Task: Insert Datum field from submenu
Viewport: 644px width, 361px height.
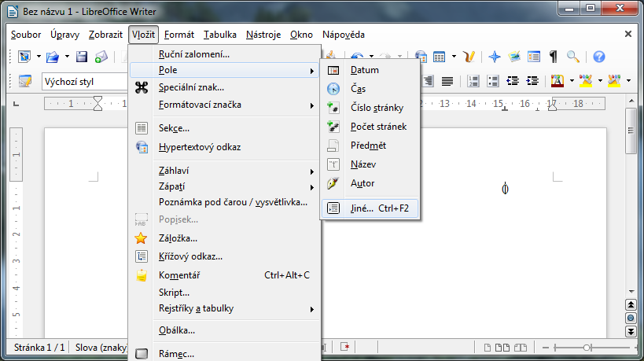Action: 370,70
